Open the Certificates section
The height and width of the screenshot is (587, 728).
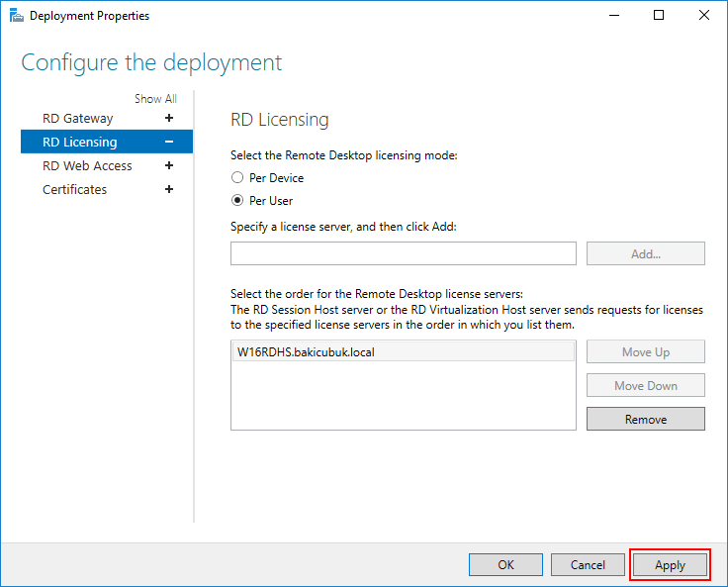point(75,190)
